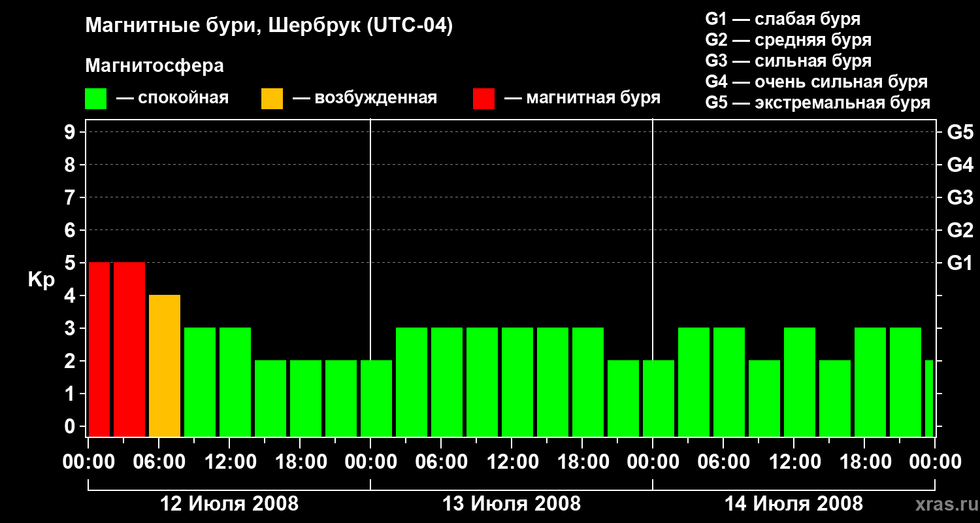Click the '13 Июля 2008' date label
Screen dimensions: 980x523
512,504
